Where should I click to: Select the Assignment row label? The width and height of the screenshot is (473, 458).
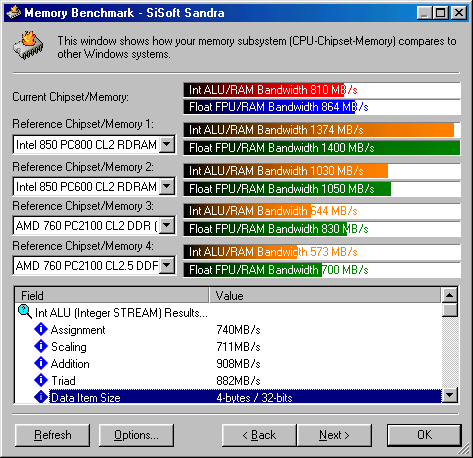tap(78, 330)
